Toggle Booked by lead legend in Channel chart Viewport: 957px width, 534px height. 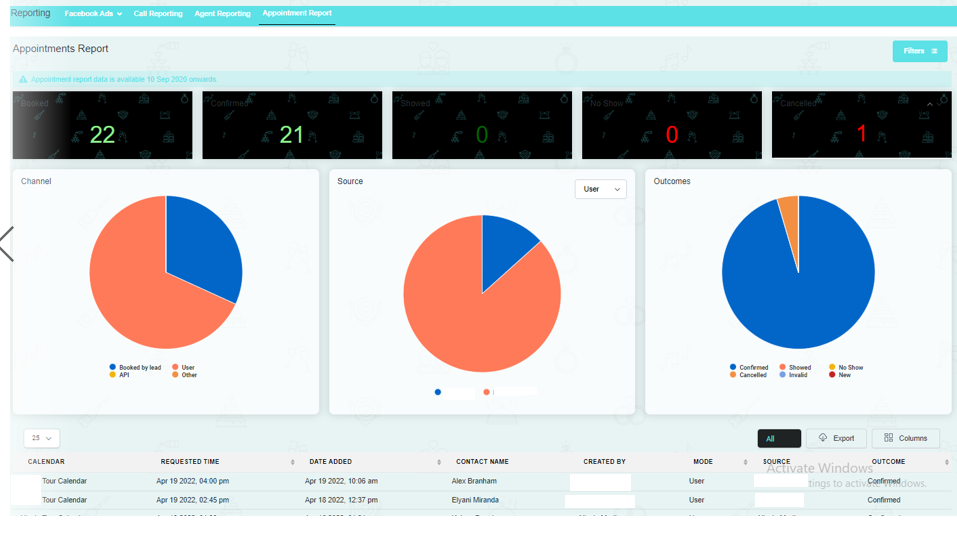[135, 367]
